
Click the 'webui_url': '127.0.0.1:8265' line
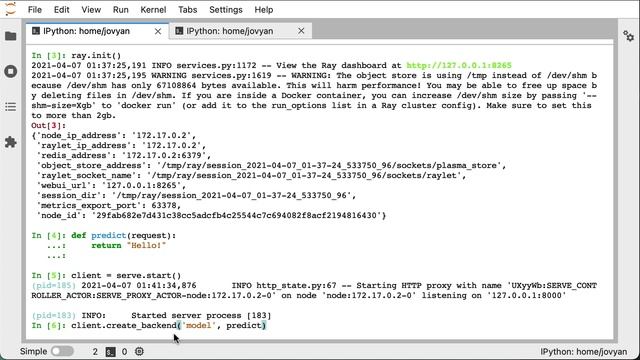(111, 186)
